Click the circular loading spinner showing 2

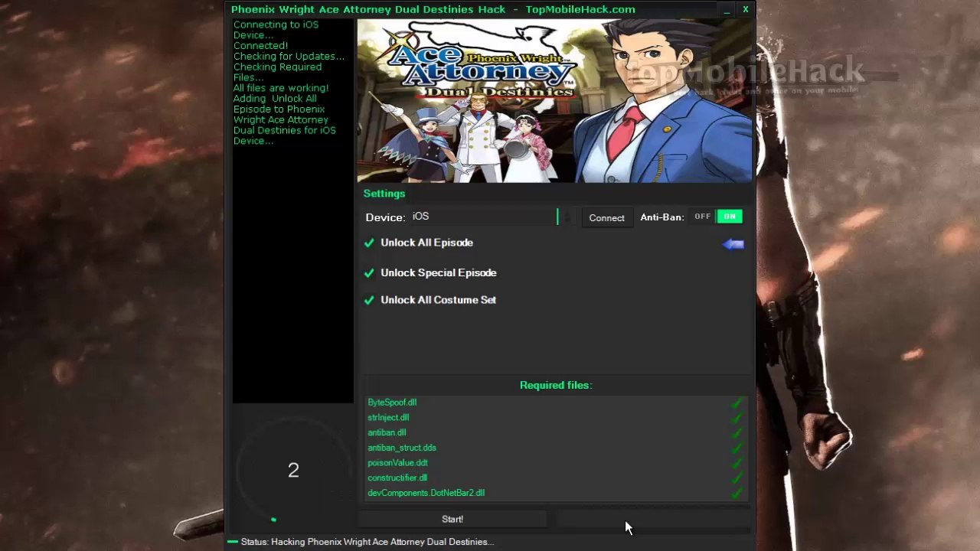click(293, 471)
